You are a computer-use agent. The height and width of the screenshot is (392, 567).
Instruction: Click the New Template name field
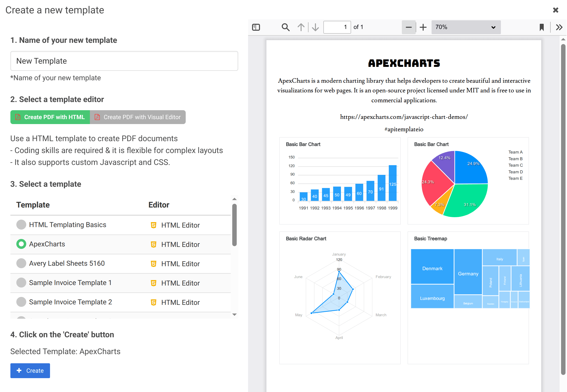124,61
